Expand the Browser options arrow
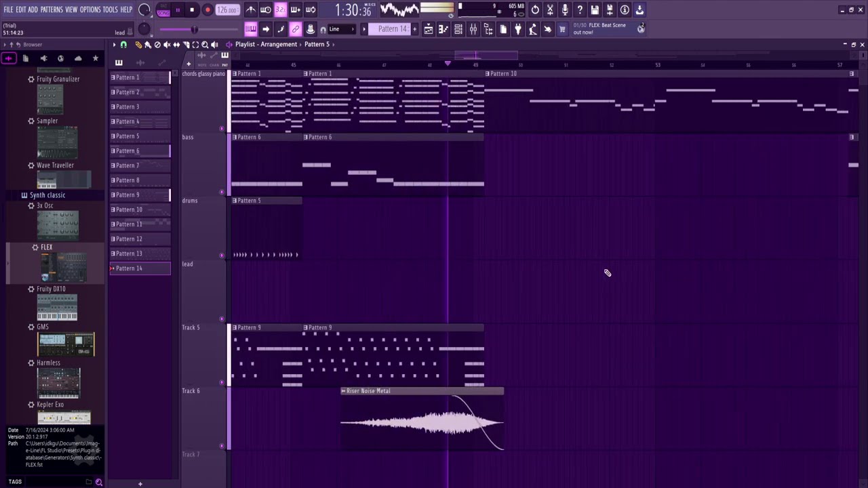 click(4, 45)
